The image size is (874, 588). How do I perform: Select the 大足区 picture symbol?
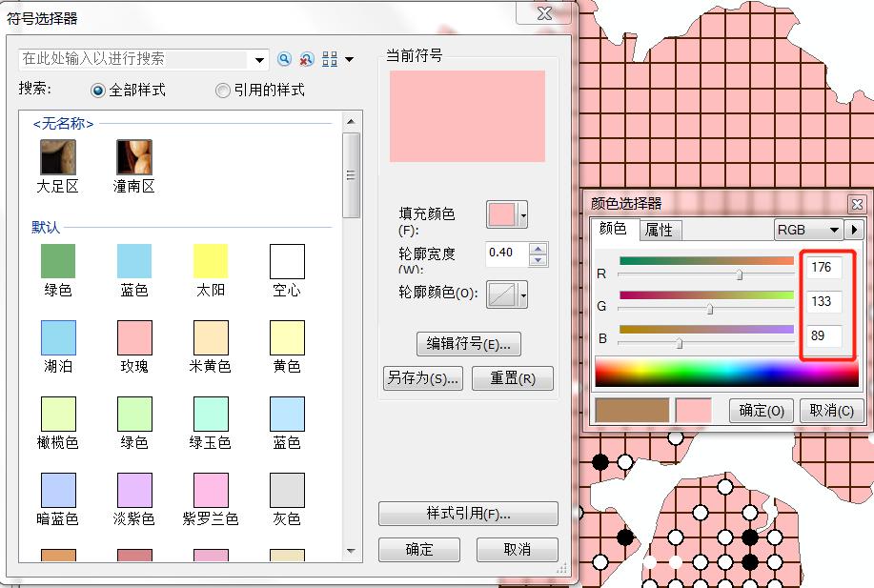tap(57, 157)
